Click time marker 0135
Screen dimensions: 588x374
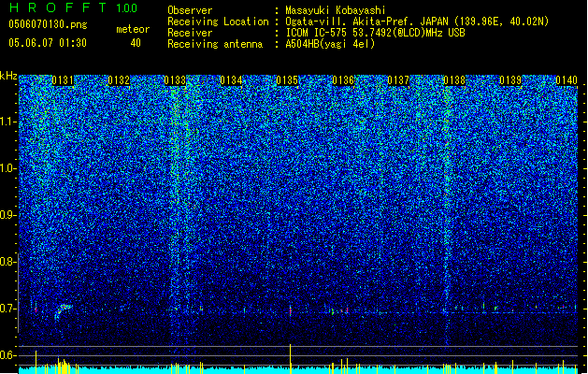click(x=287, y=80)
